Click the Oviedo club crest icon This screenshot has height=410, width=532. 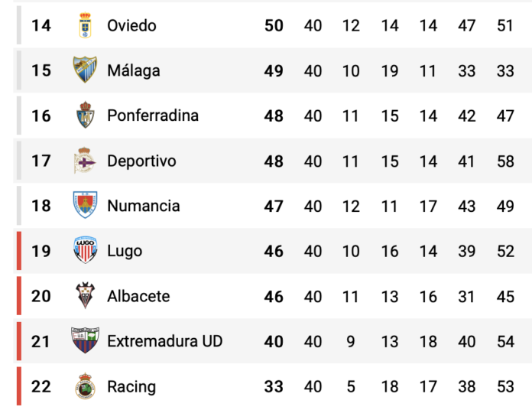tap(85, 25)
